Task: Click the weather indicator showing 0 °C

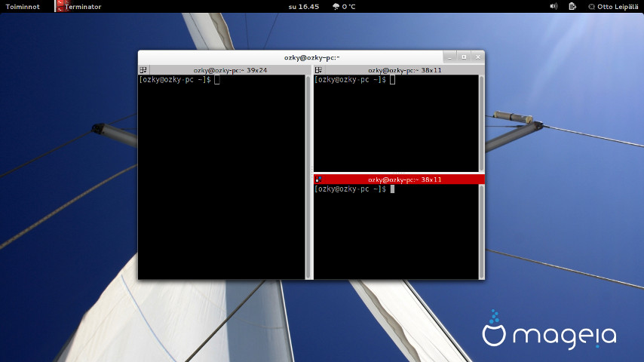Action: pyautogui.click(x=344, y=7)
